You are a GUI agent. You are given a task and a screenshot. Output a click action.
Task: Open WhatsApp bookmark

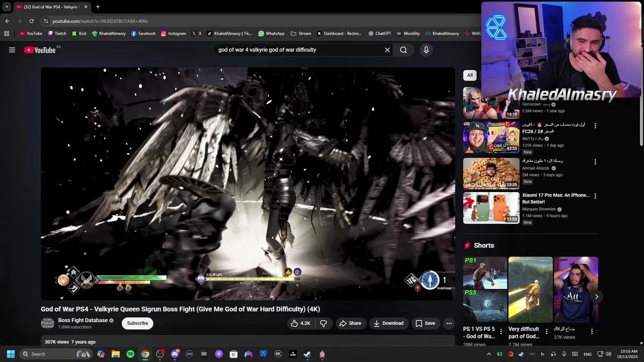pos(272,34)
